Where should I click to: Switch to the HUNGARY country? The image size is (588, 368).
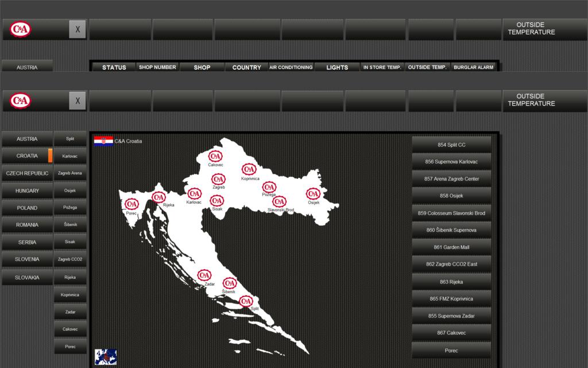27,190
